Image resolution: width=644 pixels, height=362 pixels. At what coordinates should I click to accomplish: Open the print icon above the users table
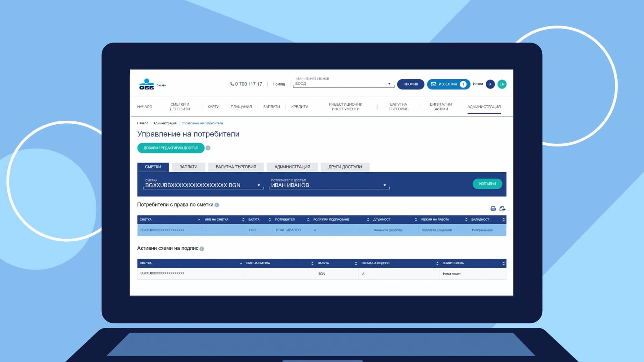[x=493, y=208]
